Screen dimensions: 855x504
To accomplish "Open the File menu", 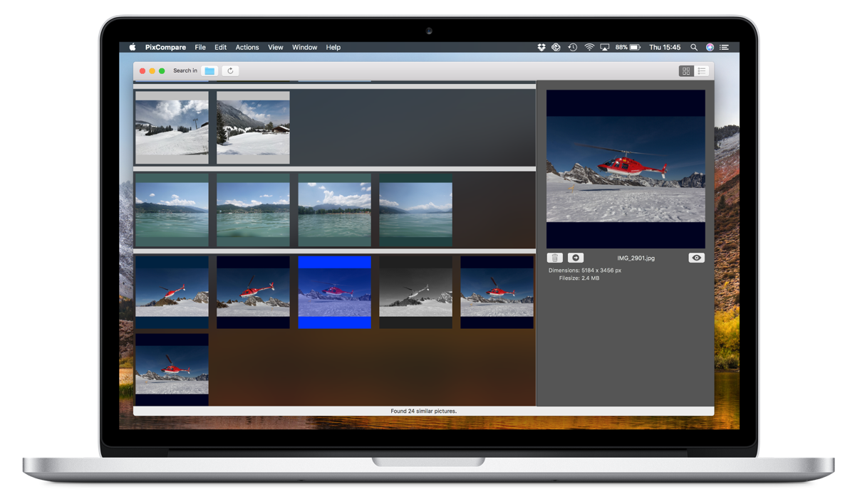I will [200, 47].
